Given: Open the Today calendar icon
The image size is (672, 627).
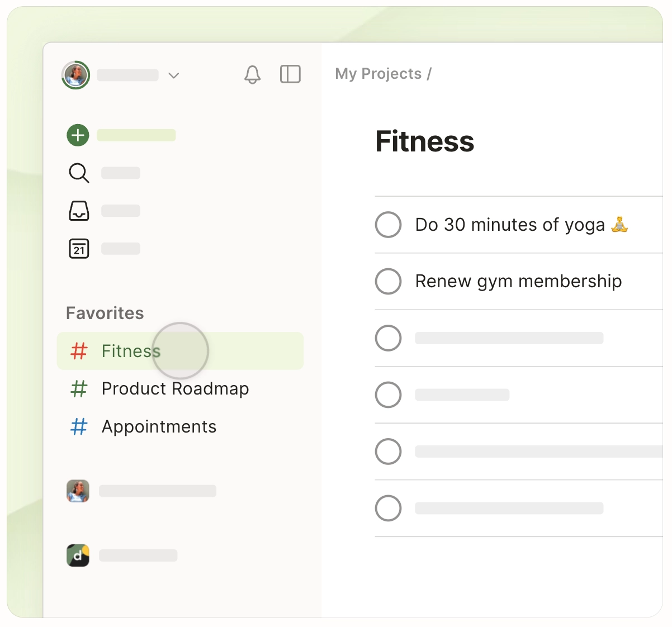Looking at the screenshot, I should click(x=79, y=249).
